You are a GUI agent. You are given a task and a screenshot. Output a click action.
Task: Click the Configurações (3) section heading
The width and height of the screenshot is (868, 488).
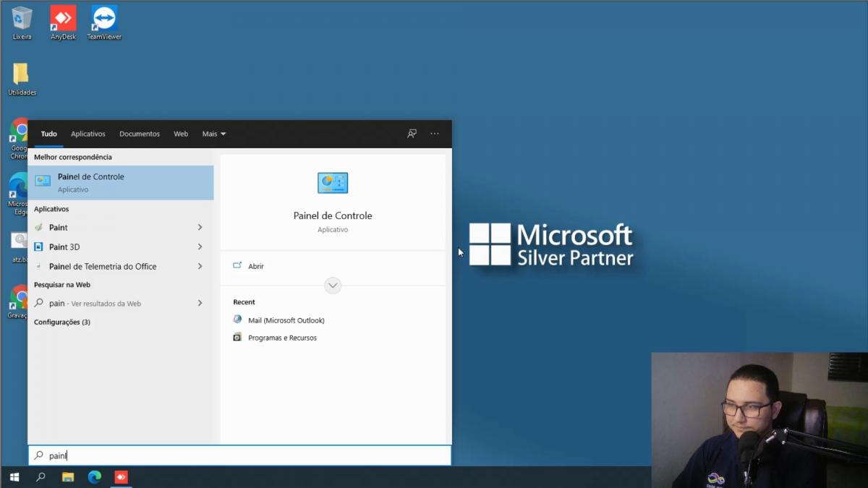(x=62, y=322)
